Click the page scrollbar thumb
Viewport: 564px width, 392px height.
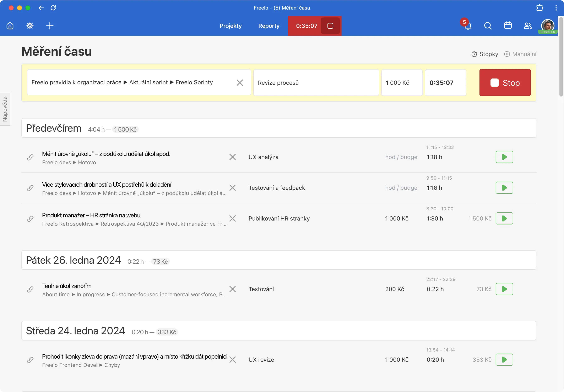point(561,56)
